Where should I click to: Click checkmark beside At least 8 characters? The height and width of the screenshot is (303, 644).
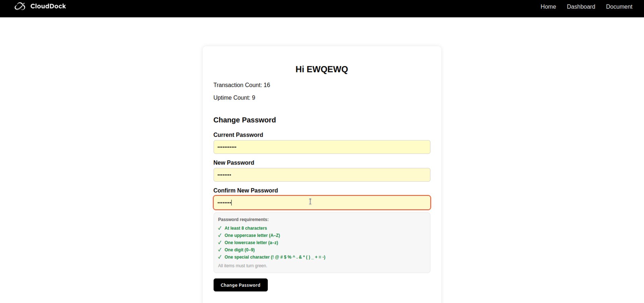(220, 228)
